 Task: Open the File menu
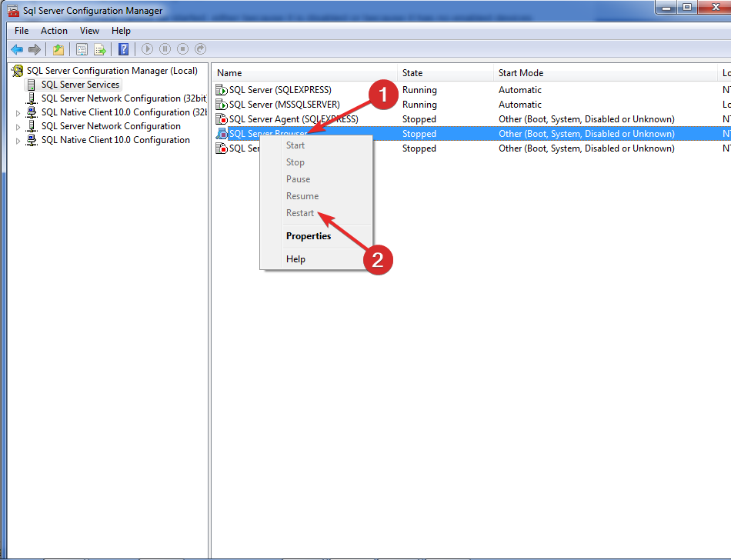pyautogui.click(x=22, y=31)
